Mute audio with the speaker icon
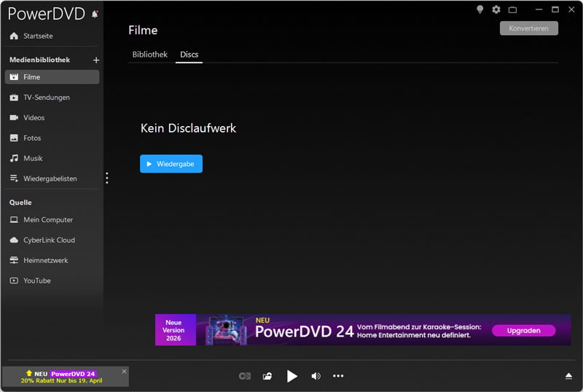 [x=316, y=376]
